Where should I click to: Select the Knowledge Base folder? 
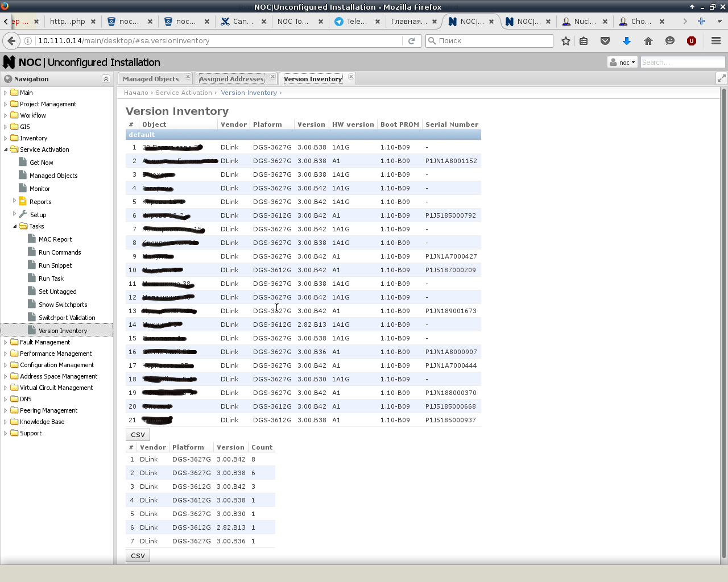pos(42,422)
